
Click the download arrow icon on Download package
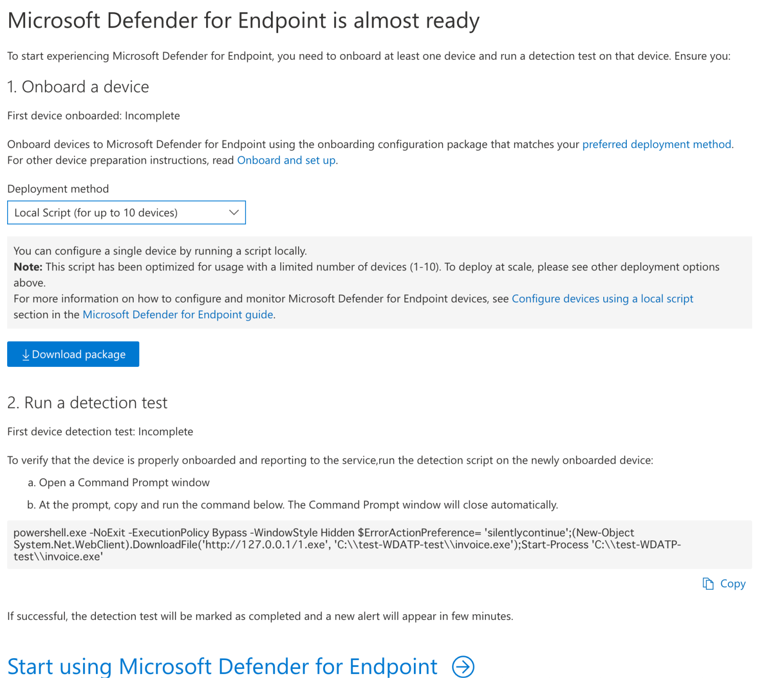coord(26,354)
